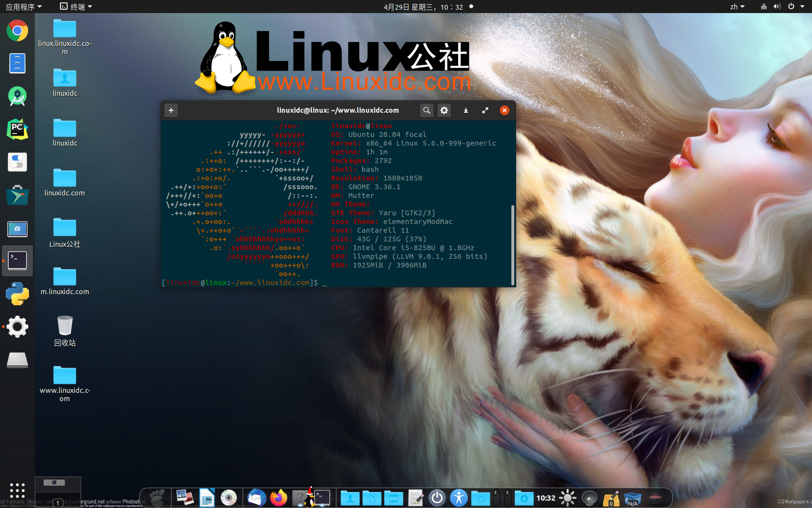Launch the archive manager in the dock
Viewport: 812px width, 508px height.
point(17,63)
